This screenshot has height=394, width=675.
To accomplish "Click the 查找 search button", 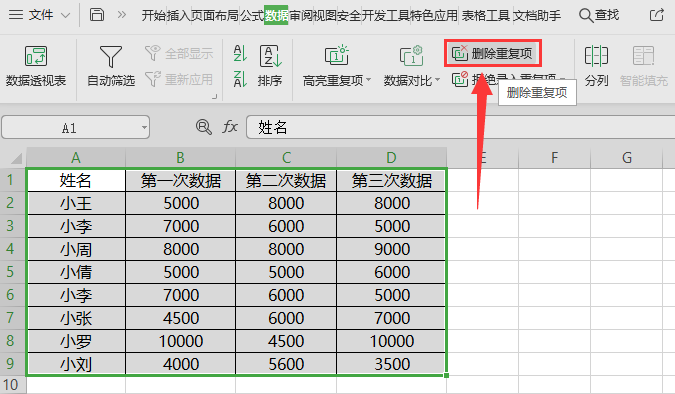I will tap(599, 15).
